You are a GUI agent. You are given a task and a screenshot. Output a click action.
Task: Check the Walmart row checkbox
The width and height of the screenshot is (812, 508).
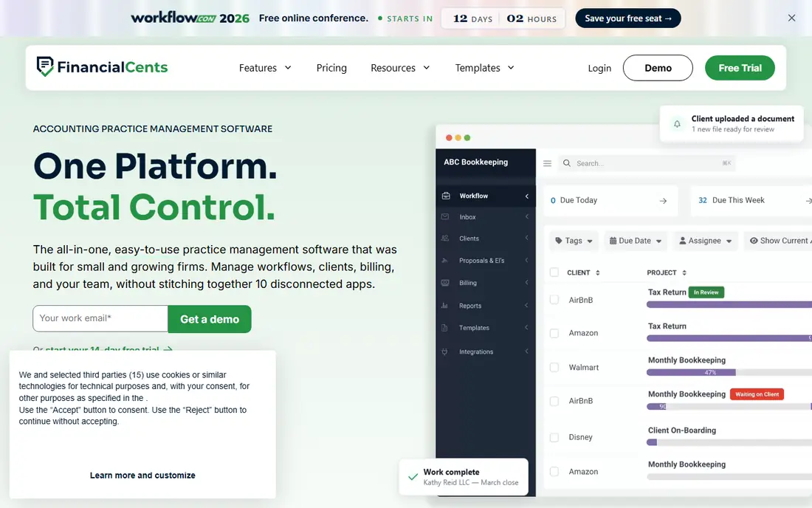pyautogui.click(x=554, y=367)
